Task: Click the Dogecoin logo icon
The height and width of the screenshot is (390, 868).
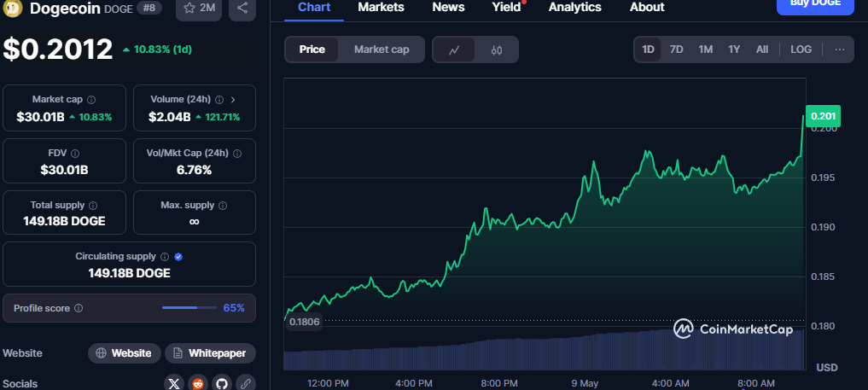Action: 12,8
